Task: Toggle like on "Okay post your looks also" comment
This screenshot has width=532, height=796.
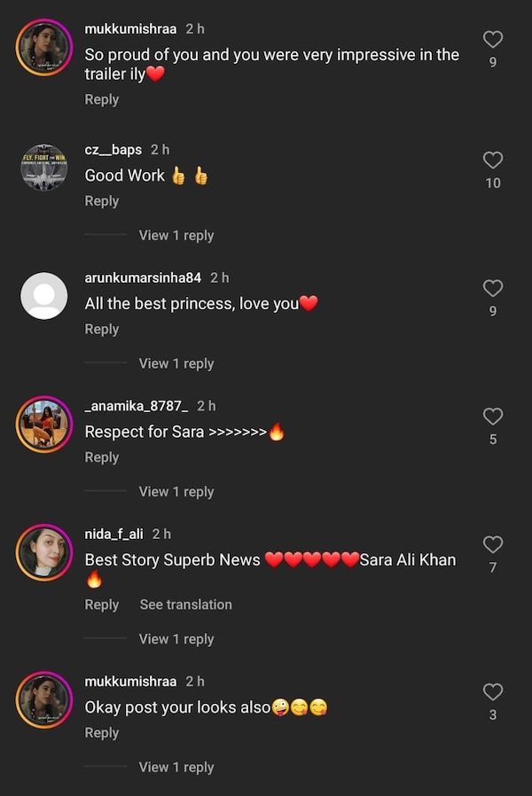Action: pos(493,692)
